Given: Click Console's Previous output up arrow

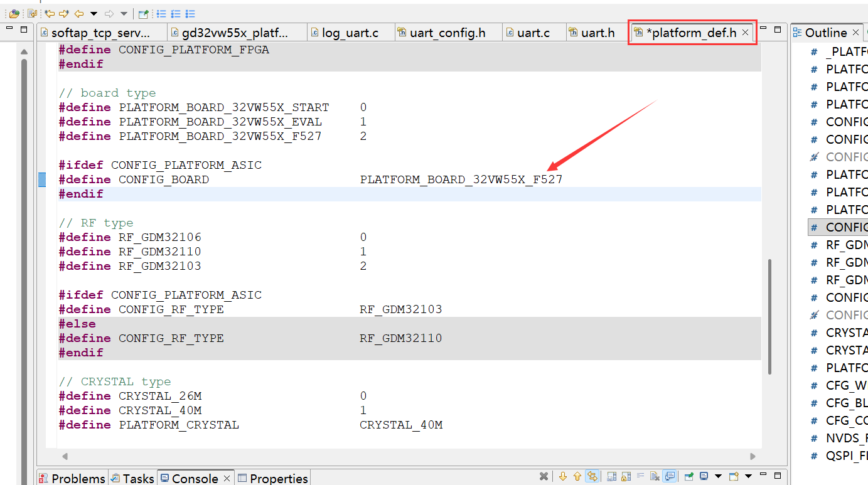Looking at the screenshot, I should pos(577,477).
